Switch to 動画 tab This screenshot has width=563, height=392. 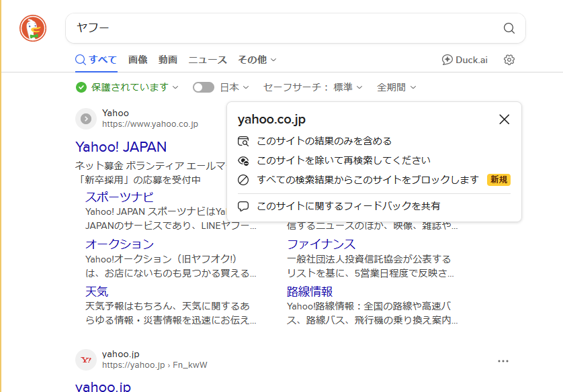point(168,60)
